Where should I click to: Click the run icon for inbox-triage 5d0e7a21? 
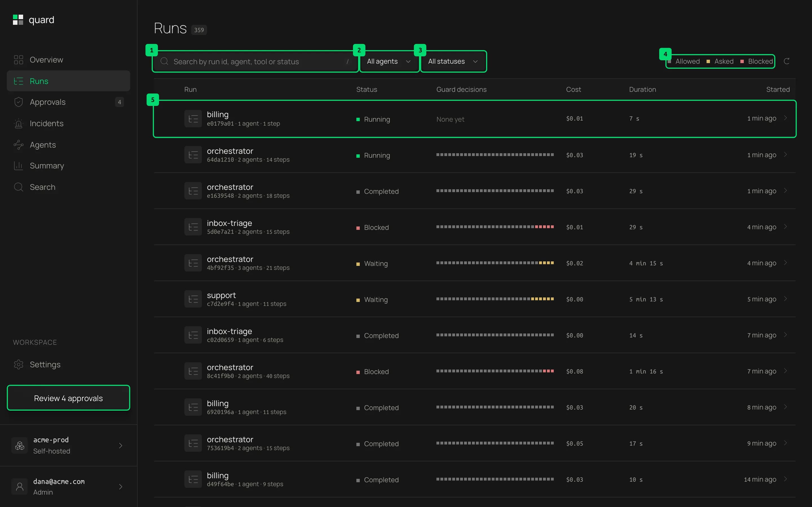click(x=193, y=227)
